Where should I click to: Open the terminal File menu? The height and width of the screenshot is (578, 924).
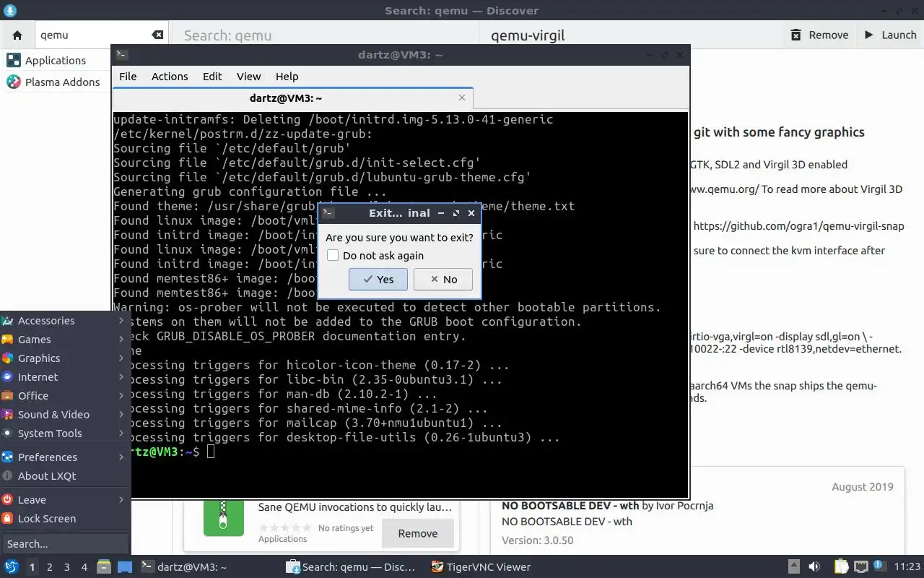[128, 76]
